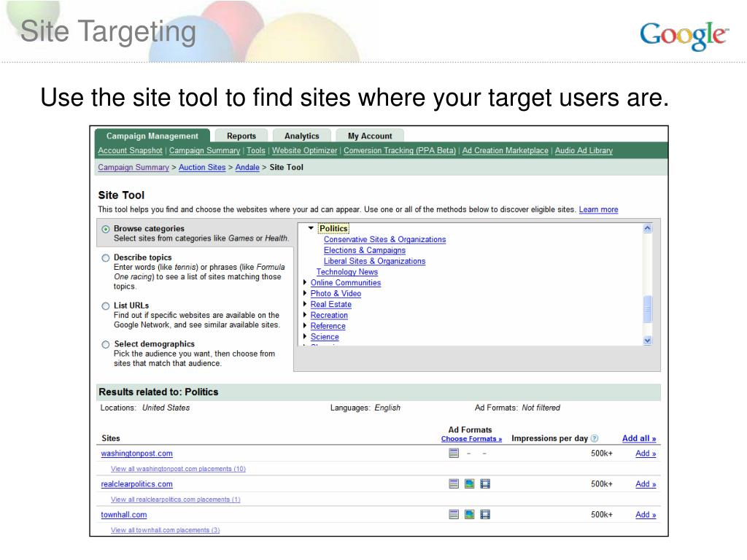Select the Politics category label
747x560 pixels.
[x=333, y=228]
